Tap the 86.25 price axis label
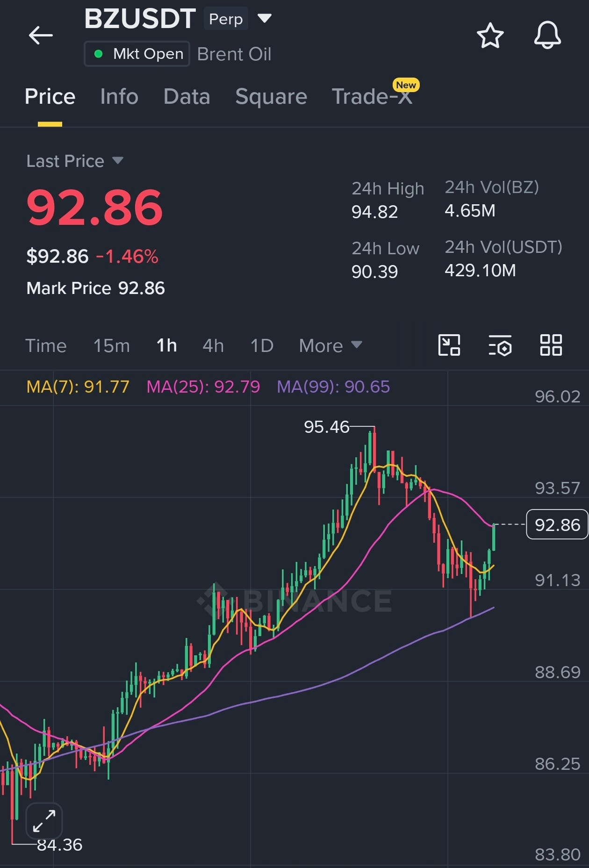This screenshot has height=868, width=589. tap(557, 764)
